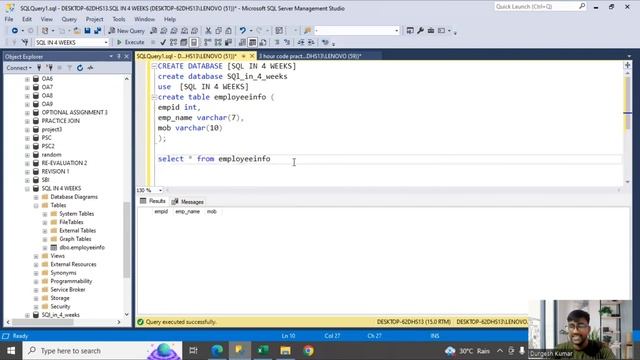Toggle Results to Grid icon

[253, 42]
